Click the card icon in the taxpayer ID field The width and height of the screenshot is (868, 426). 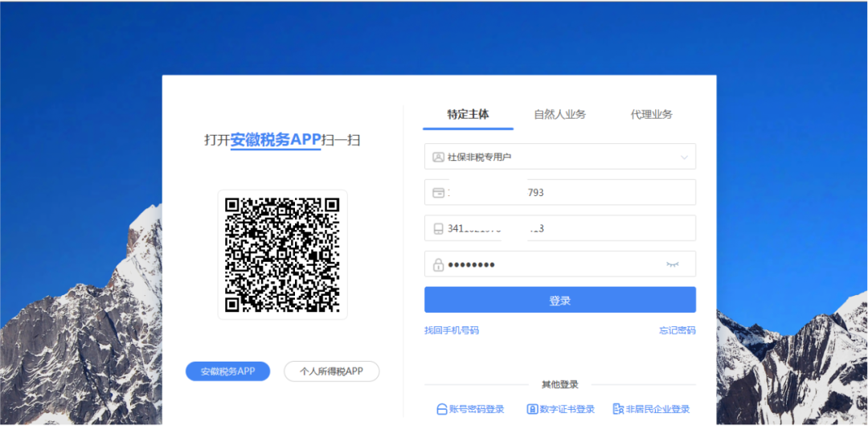(x=439, y=193)
